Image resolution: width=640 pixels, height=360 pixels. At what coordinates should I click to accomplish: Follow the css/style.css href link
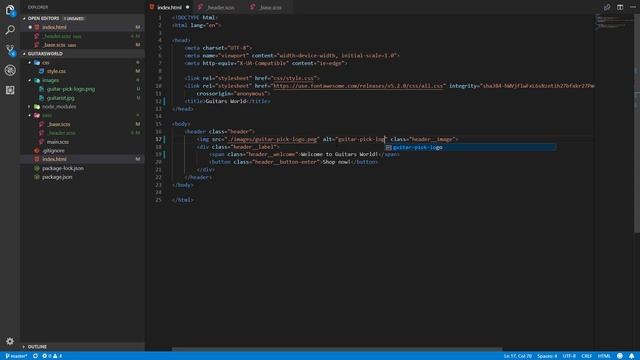(x=294, y=78)
